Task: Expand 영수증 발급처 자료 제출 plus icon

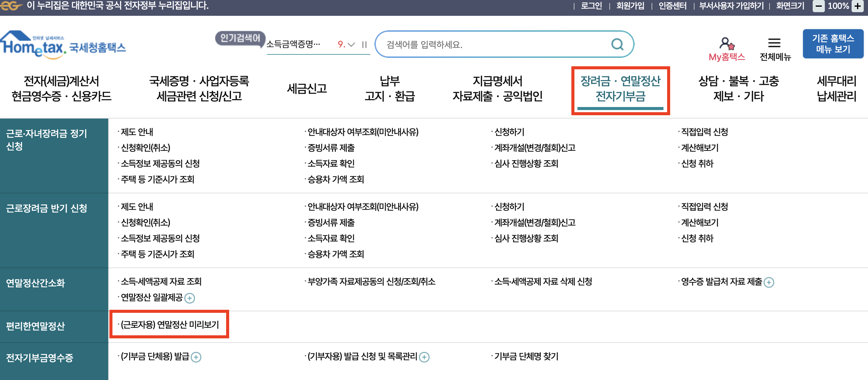Action: (769, 282)
